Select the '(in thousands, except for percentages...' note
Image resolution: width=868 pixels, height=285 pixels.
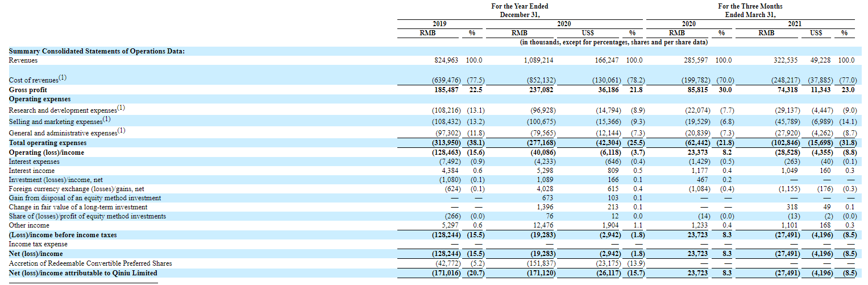(614, 42)
